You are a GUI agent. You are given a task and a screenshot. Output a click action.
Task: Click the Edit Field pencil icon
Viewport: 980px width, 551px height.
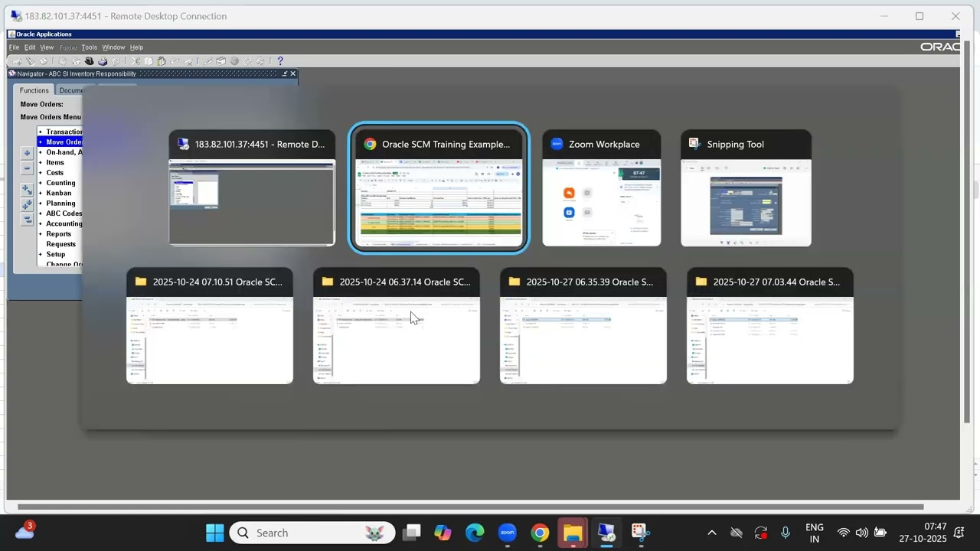(x=207, y=61)
